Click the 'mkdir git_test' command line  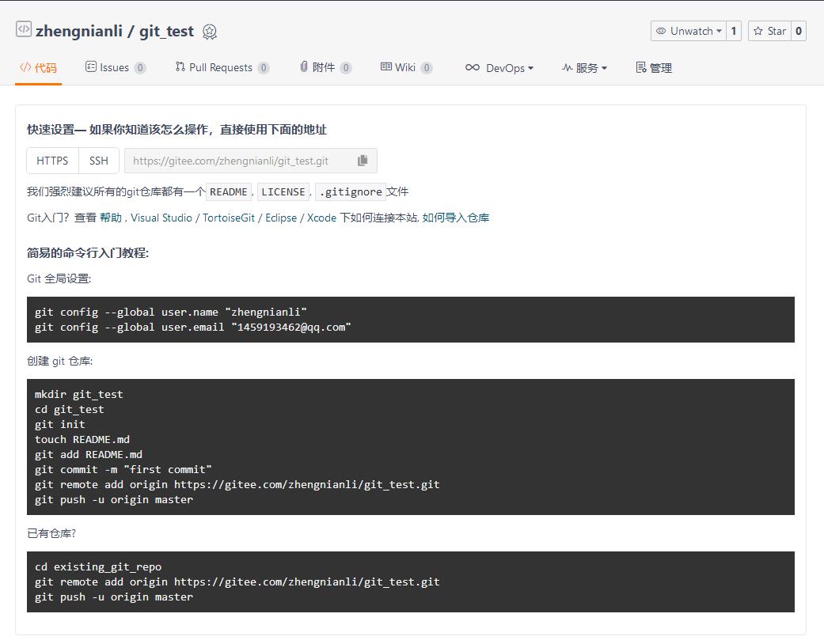(79, 395)
